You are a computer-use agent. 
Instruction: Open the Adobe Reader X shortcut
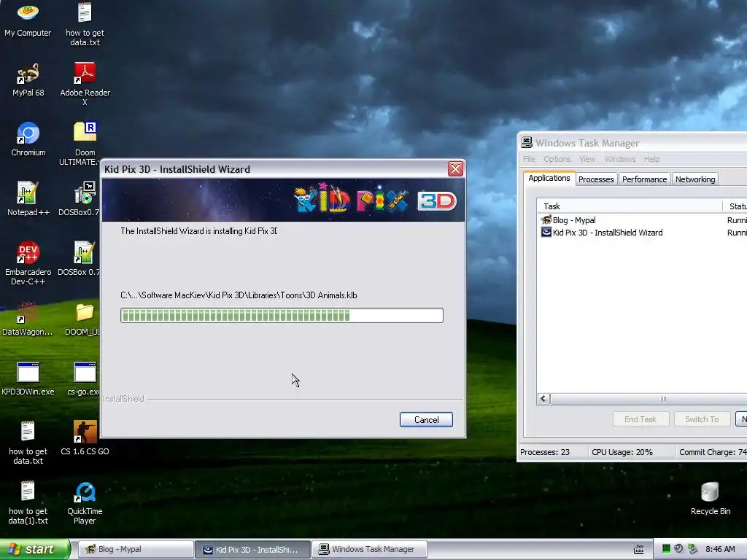(85, 84)
